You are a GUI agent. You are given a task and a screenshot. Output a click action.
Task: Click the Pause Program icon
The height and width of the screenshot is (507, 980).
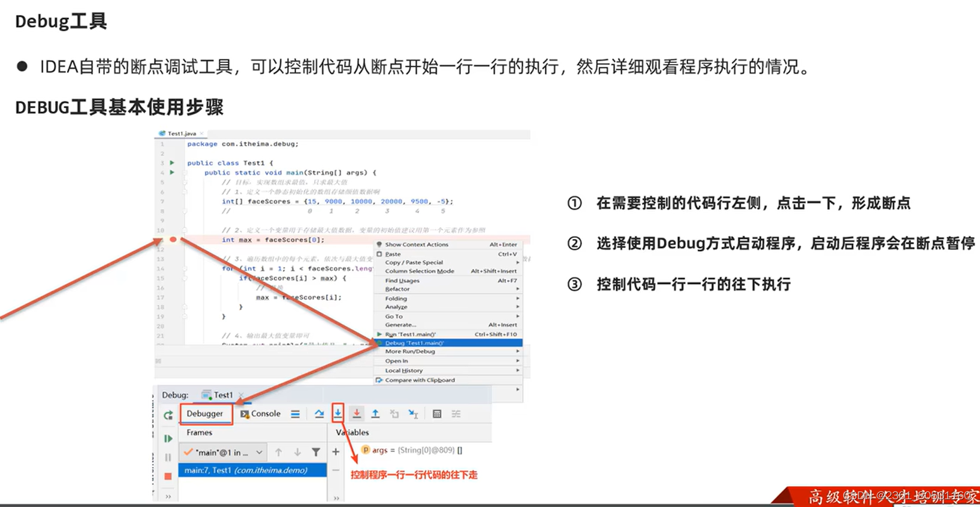168,457
